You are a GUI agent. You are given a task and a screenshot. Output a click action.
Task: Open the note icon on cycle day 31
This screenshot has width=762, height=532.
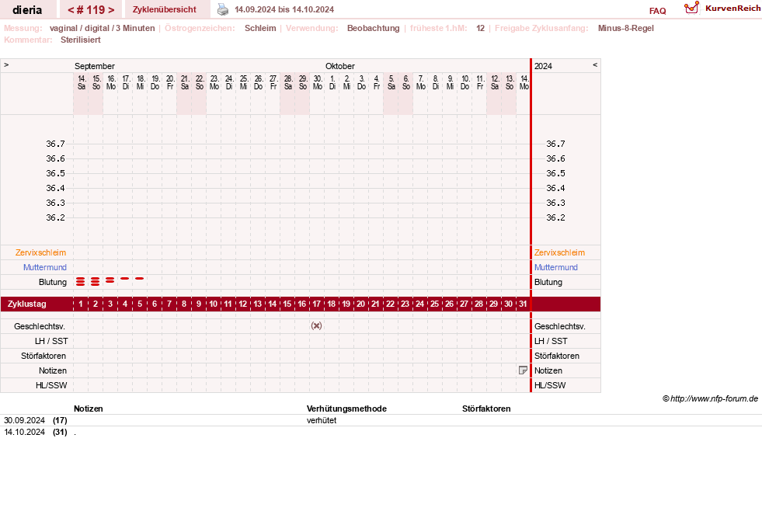coord(523,370)
